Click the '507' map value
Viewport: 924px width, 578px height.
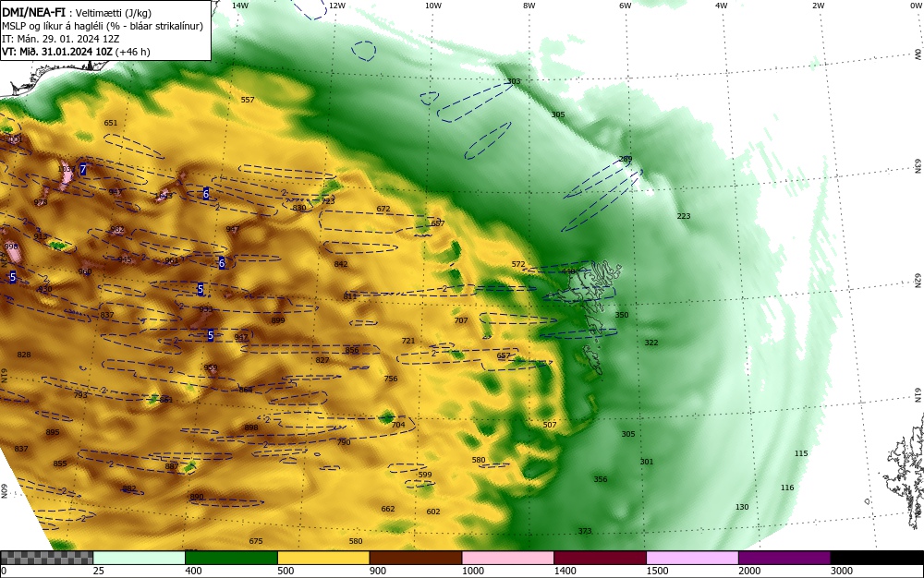[x=550, y=425]
